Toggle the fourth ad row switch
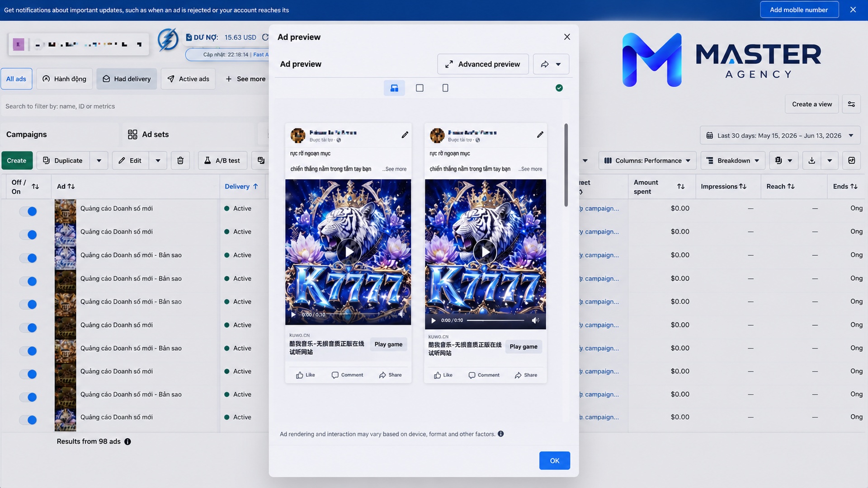Screen dimensions: 868x488 28,281
